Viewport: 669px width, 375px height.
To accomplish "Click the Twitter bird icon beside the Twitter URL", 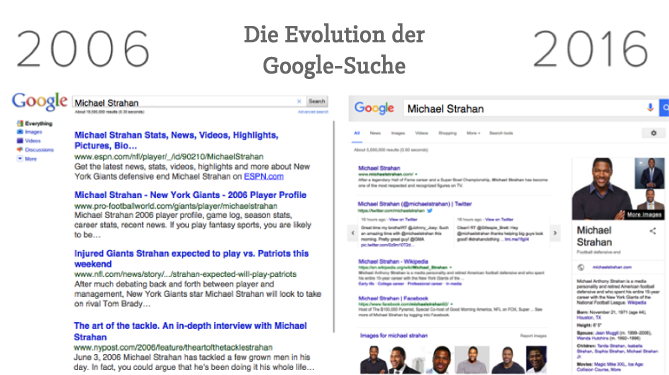I will pyautogui.click(x=430, y=210).
